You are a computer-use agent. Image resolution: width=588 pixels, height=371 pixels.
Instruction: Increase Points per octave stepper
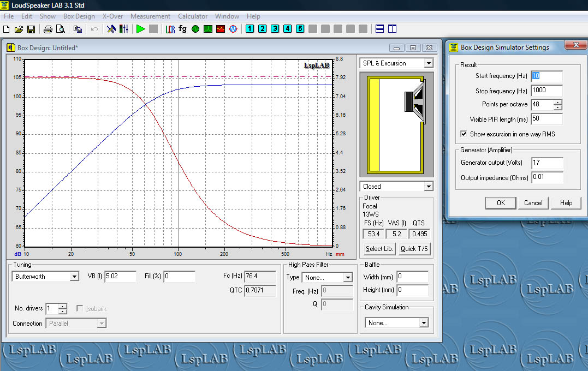point(557,102)
